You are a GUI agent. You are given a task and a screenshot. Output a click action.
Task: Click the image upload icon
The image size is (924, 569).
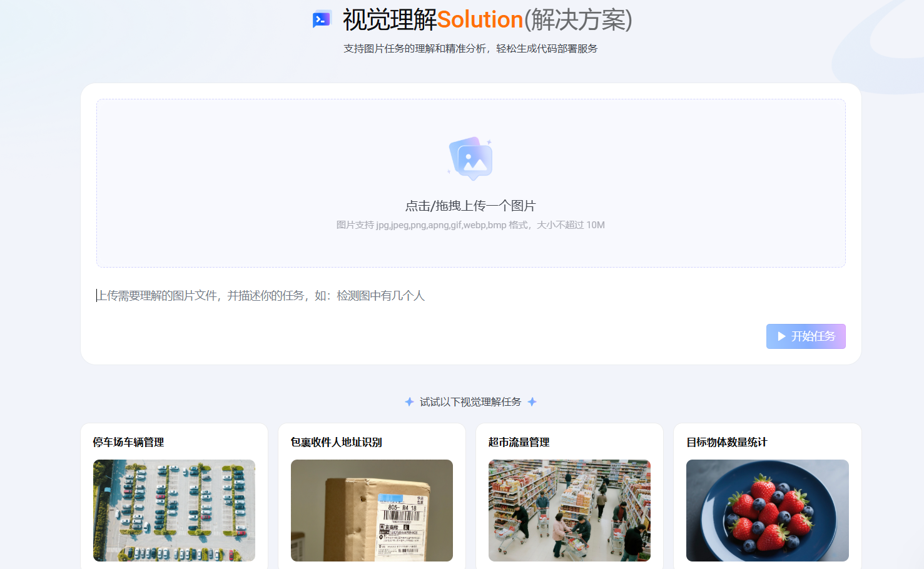coord(470,159)
